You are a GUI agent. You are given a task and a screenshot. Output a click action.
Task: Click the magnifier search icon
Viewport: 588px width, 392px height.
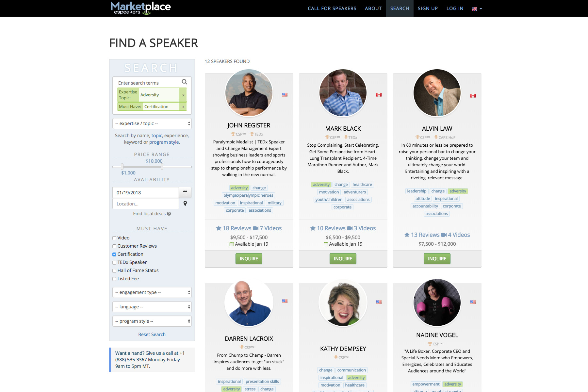click(x=184, y=82)
